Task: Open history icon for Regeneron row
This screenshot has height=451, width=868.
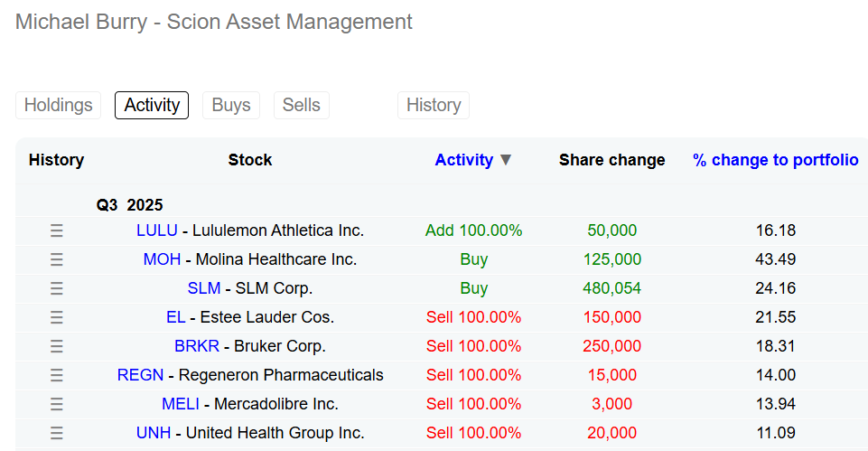Action: 56,375
